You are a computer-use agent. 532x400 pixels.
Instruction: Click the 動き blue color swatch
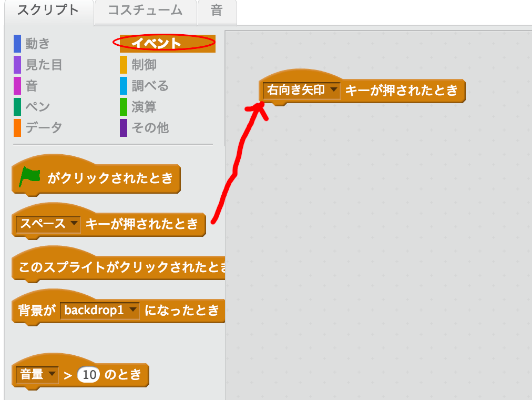click(x=17, y=44)
